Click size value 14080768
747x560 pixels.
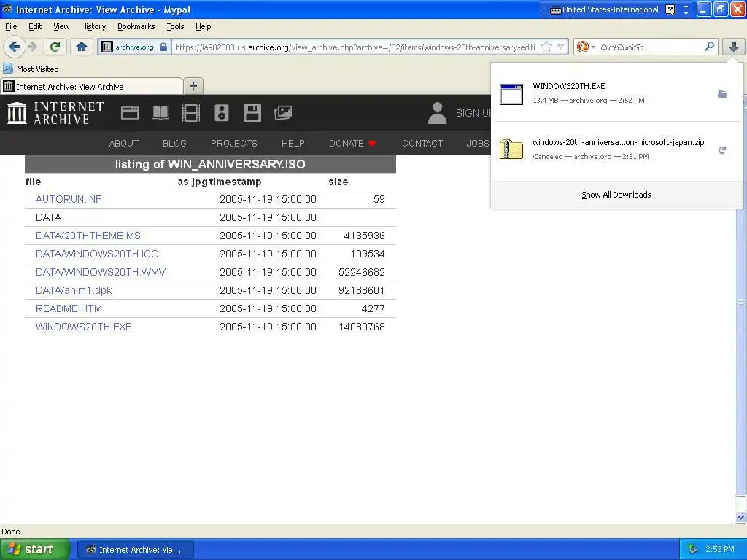[362, 327]
